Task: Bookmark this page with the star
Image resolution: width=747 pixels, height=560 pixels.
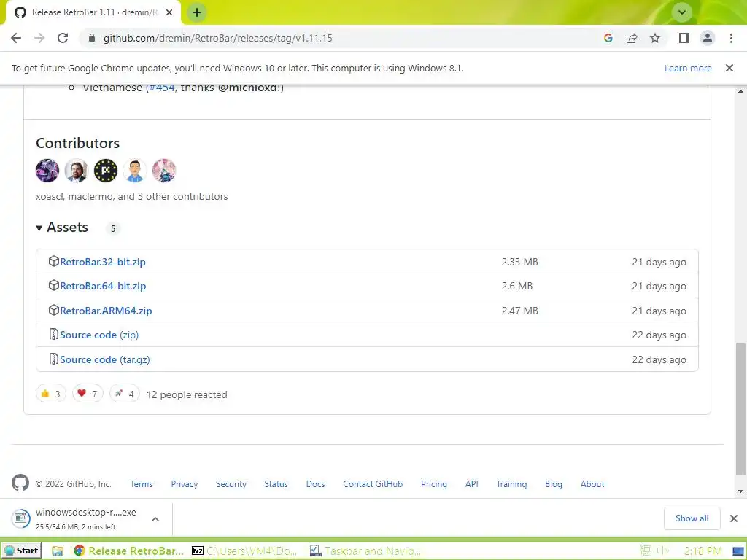Action: coord(655,38)
